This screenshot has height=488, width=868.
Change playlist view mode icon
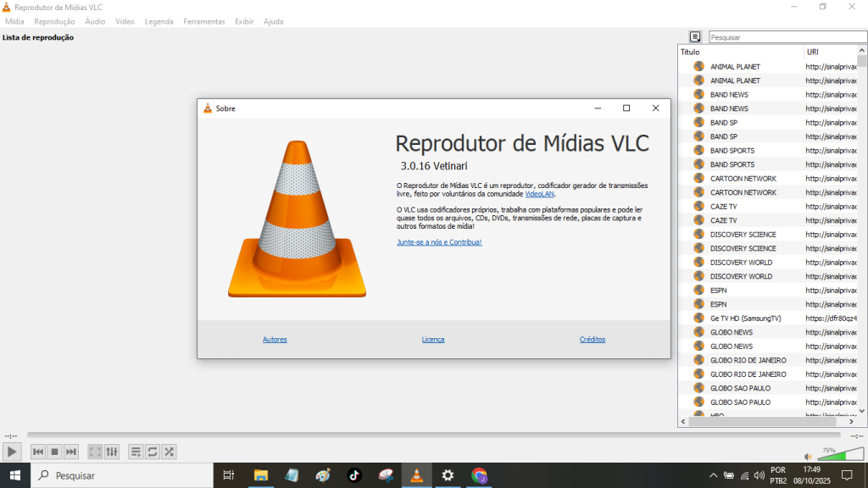695,36
